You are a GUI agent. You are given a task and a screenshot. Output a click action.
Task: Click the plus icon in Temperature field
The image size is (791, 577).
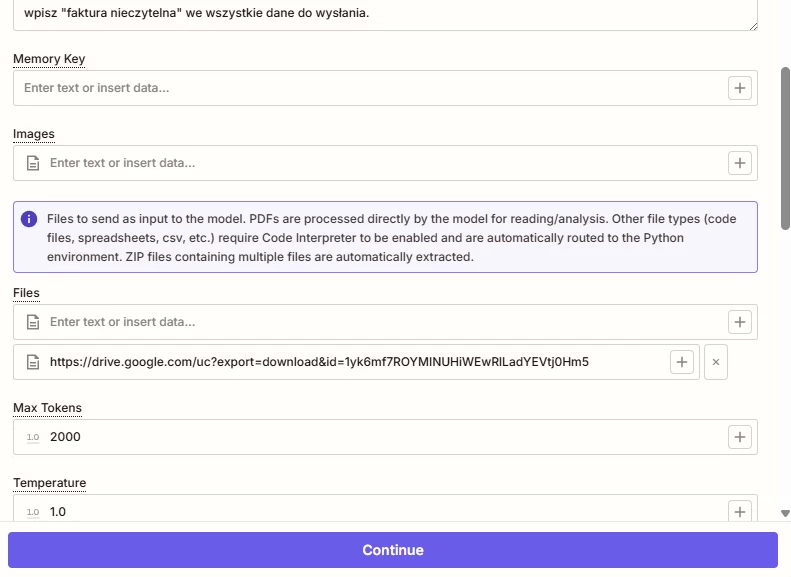pyautogui.click(x=740, y=511)
